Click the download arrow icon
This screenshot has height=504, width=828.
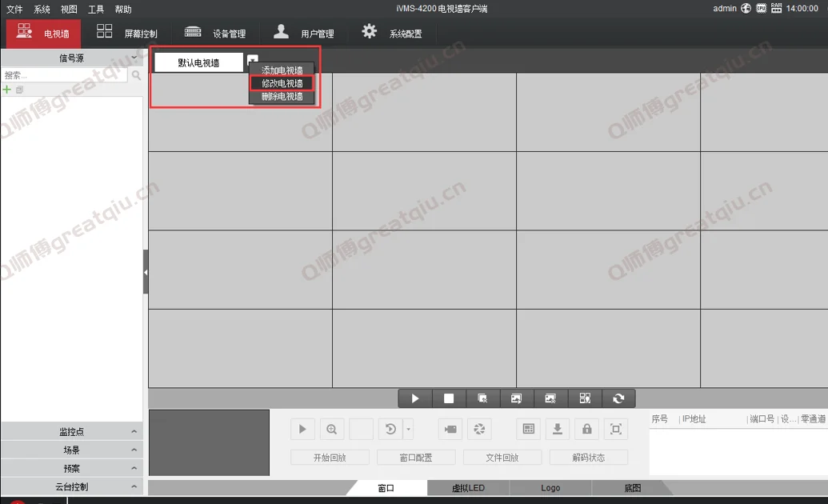[x=557, y=430]
